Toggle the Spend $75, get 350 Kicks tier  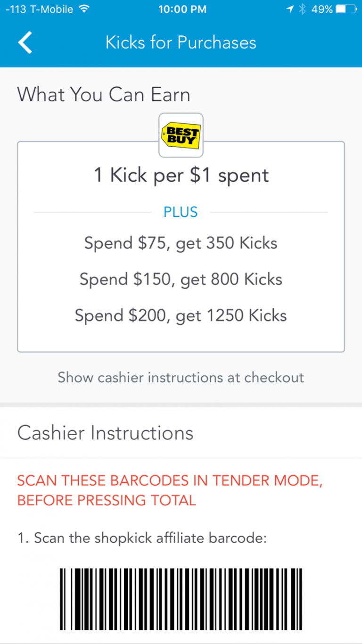pos(181,243)
